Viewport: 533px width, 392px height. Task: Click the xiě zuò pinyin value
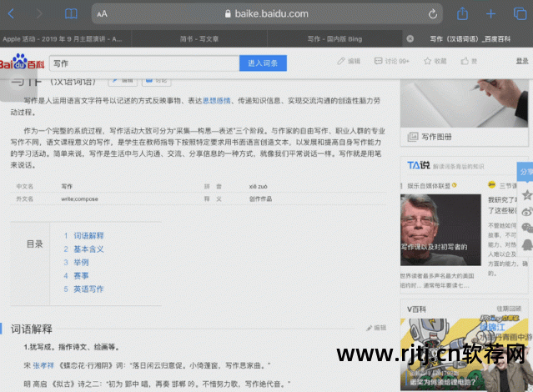(258, 186)
